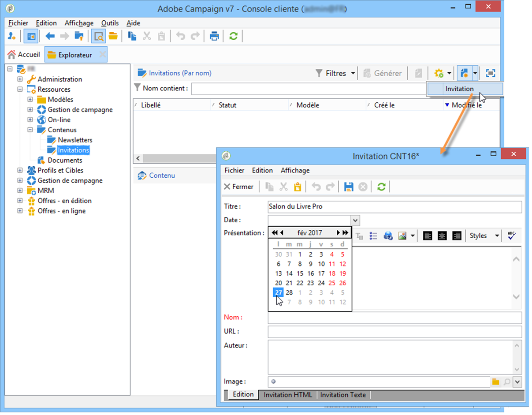Toggle the home tree view toolbar icon
Screen dimensions: 532x415
(x=31, y=37)
